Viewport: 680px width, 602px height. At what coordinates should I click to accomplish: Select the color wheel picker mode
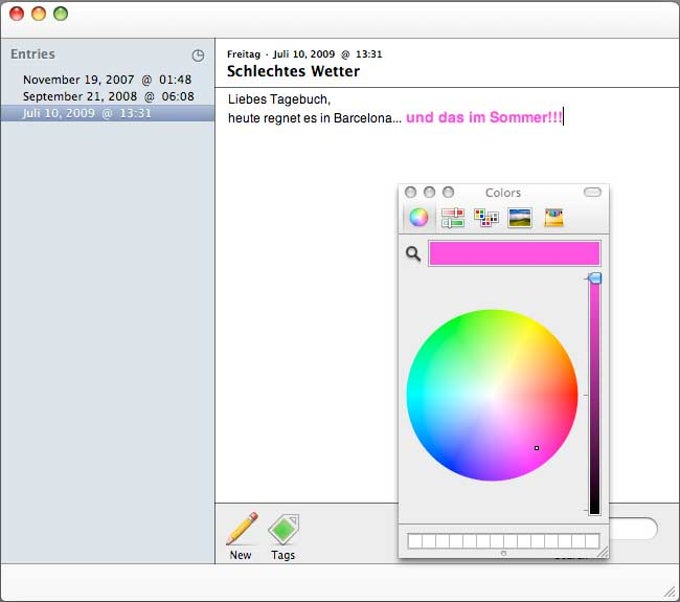(418, 217)
